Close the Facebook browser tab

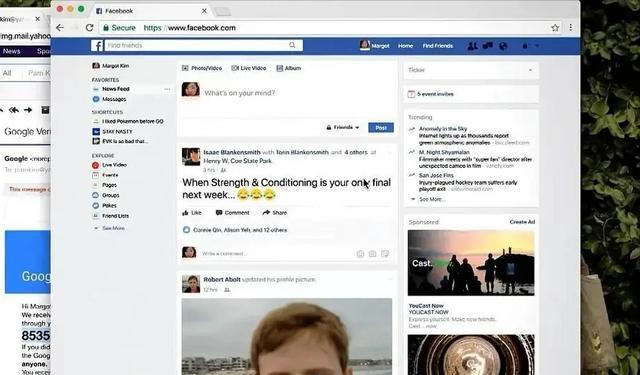click(x=204, y=11)
